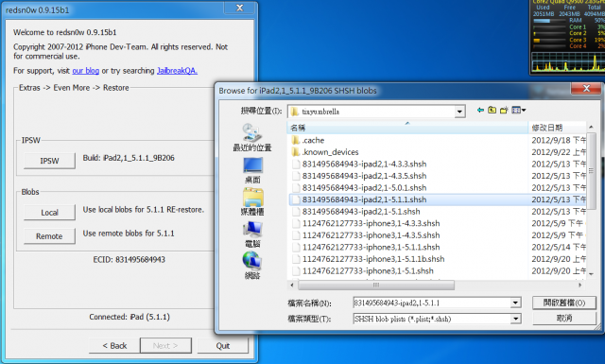Open the JailbreakQA link

point(177,71)
